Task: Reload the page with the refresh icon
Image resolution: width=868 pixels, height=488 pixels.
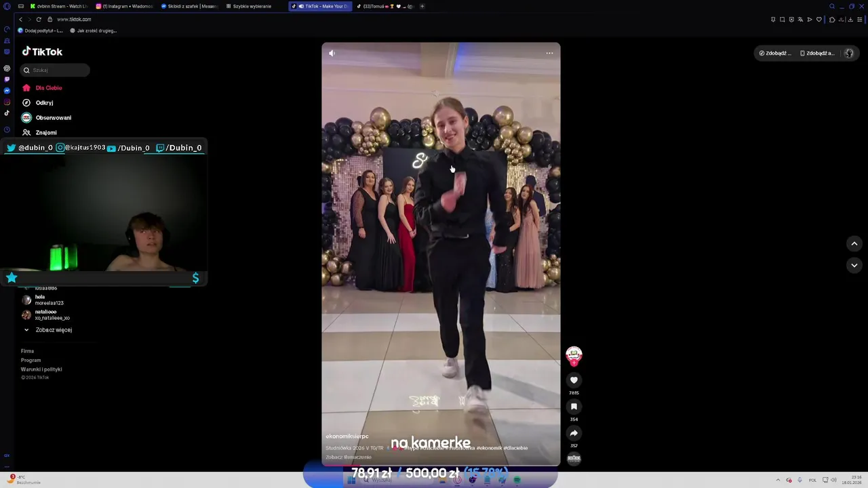Action: [x=39, y=19]
